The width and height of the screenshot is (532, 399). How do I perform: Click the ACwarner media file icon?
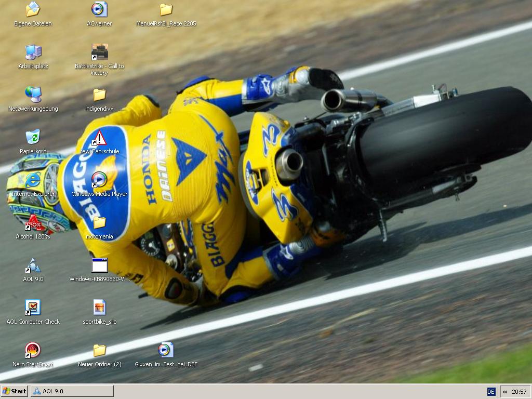point(99,9)
